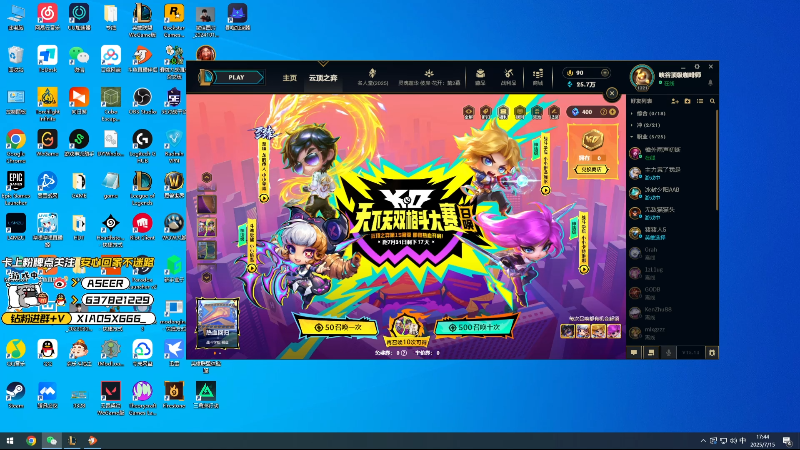Image resolution: width=800 pixels, height=450 pixels.
Task: Click the bonus reward emblem between the summon buttons
Action: pyautogui.click(x=406, y=327)
